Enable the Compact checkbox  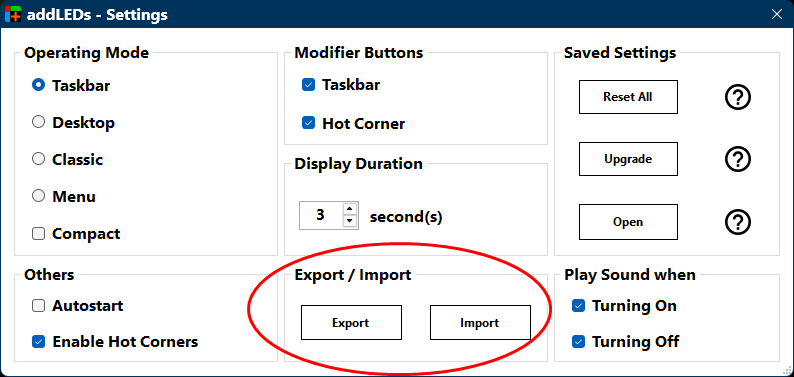coord(38,233)
